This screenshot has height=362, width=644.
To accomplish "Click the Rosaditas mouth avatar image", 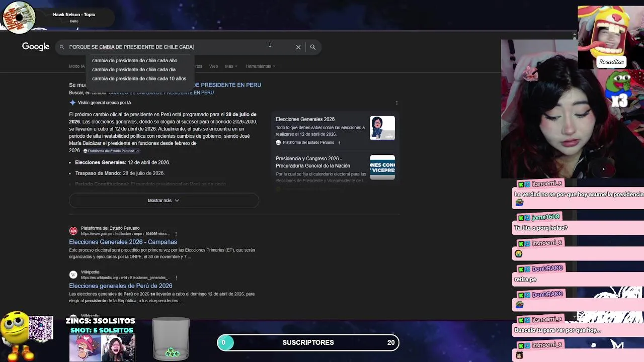I will pos(610,37).
